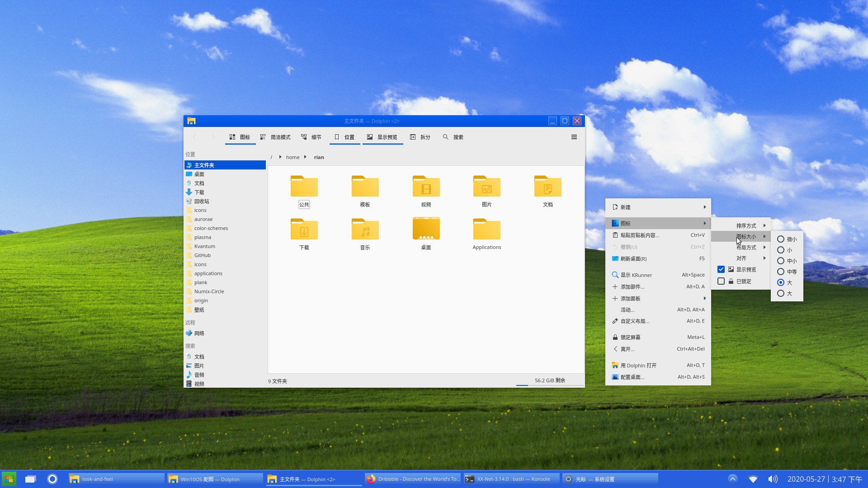Screen dimensions: 868x488
Task: Expand the hidden tray icons arrow
Action: (733, 479)
